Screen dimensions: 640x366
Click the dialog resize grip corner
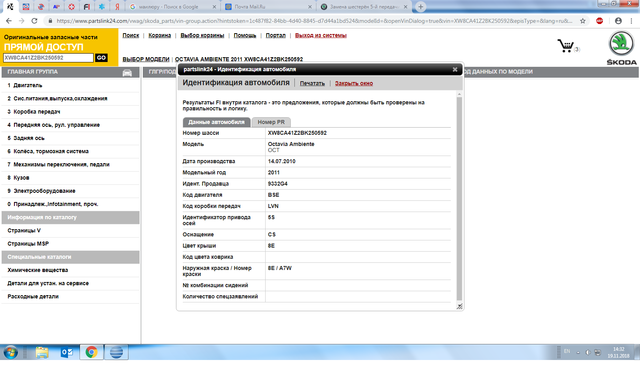pos(459,306)
